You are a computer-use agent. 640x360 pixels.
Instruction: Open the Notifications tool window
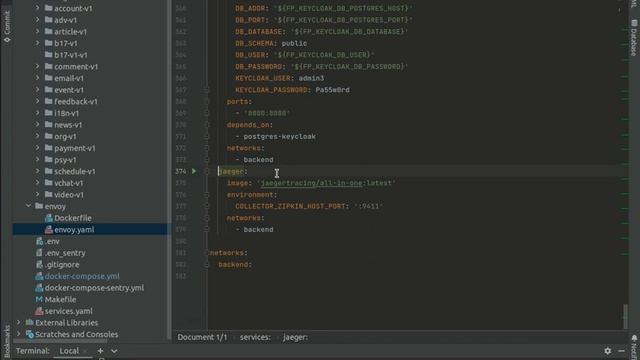pos(634,346)
